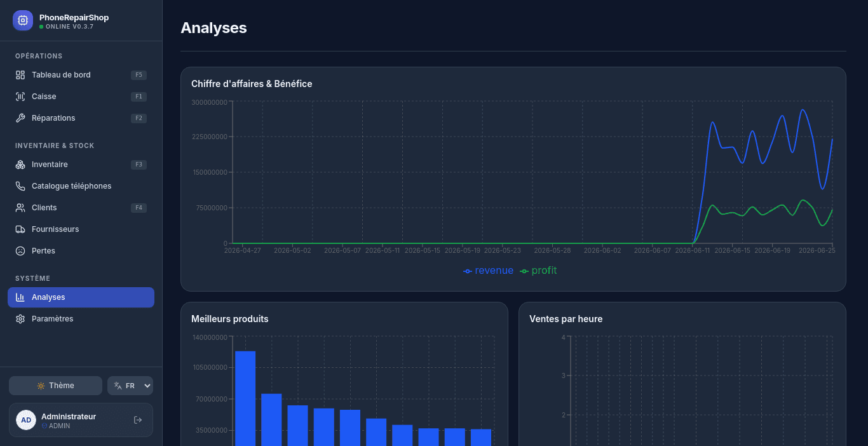Click the Tableau de bord grid icon

pos(20,75)
